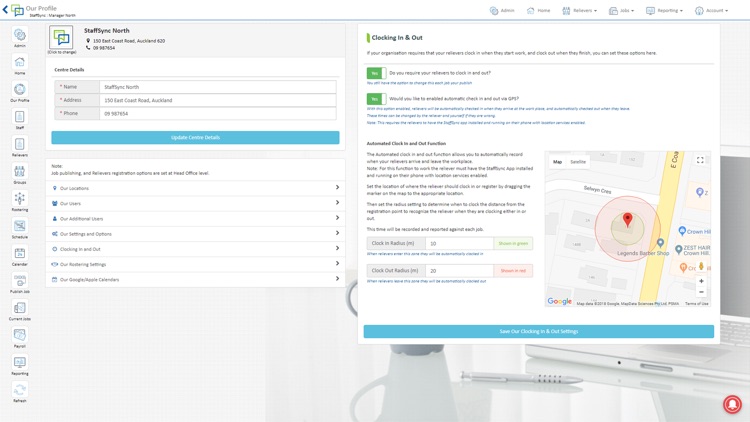Toggle automatic check in via GPS
The image size is (750, 422).
376,99
